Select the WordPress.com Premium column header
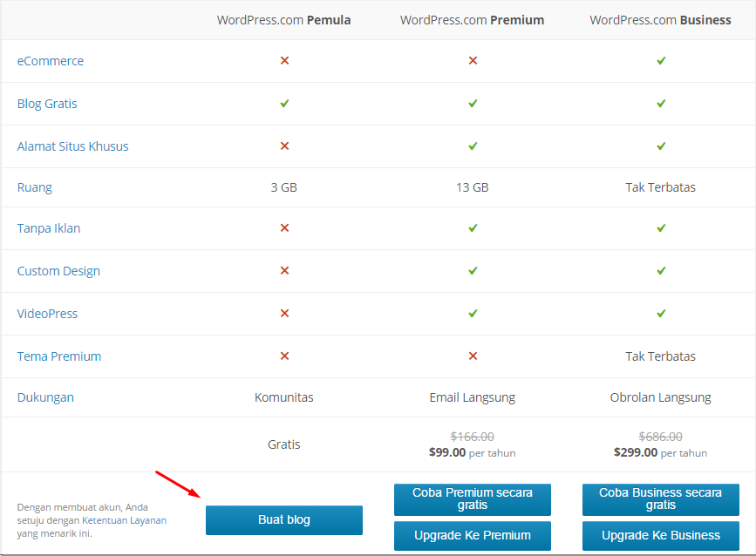This screenshot has width=756, height=556. coord(473,19)
